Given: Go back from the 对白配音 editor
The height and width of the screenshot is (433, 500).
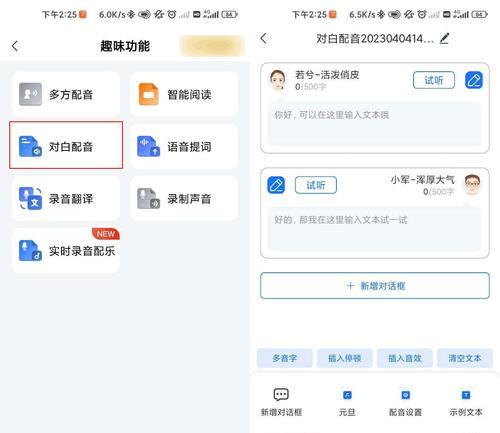Looking at the screenshot, I should click(264, 38).
